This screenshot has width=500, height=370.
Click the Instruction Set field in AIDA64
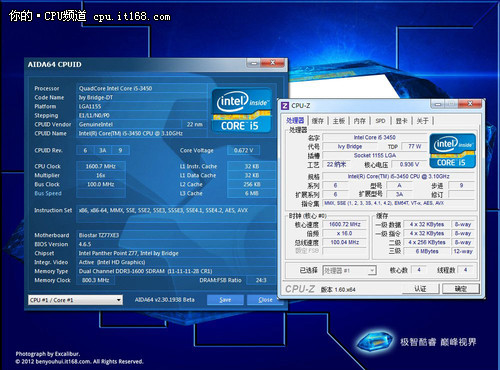[x=176, y=214]
